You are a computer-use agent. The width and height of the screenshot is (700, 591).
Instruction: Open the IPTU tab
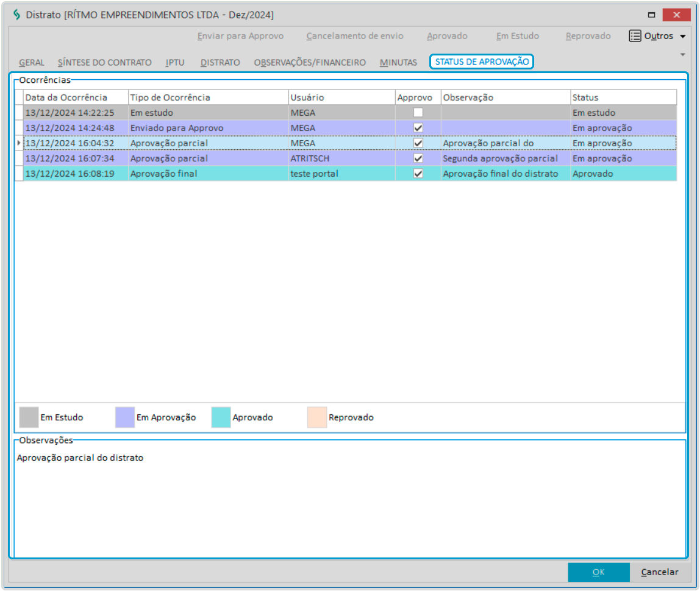pyautogui.click(x=174, y=62)
